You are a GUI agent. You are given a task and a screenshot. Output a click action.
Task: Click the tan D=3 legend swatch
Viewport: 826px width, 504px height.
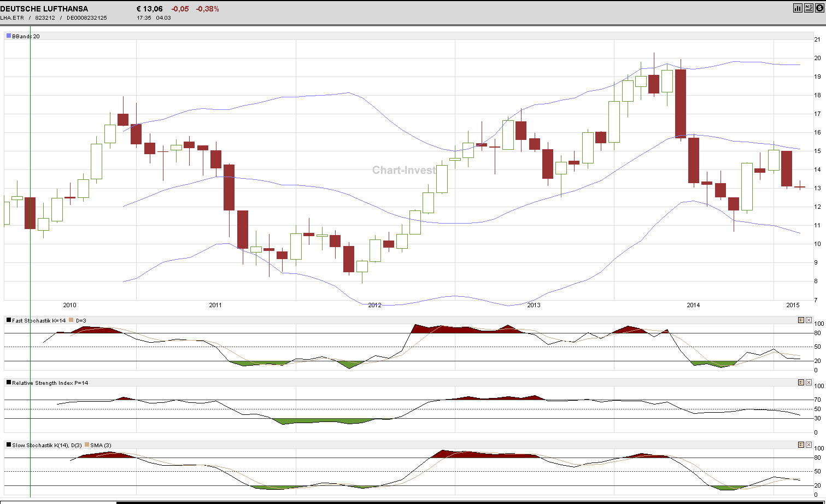coord(71,320)
